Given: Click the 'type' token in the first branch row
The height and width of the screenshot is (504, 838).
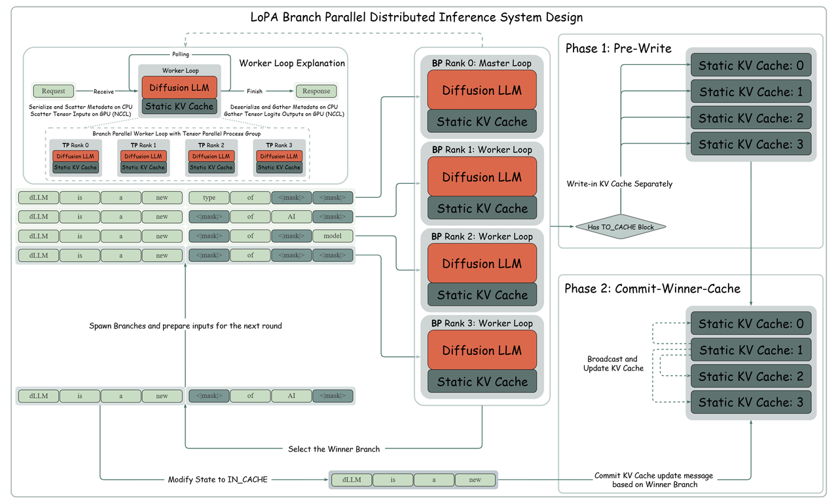Looking at the screenshot, I should (209, 198).
